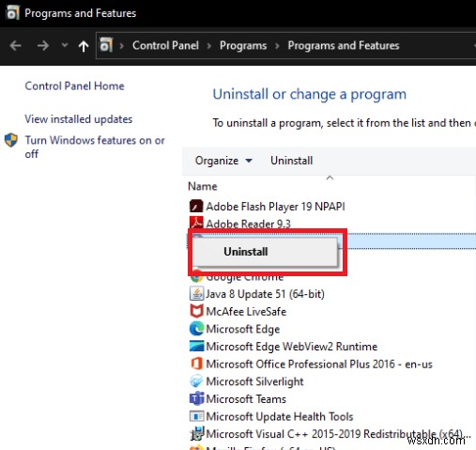The height and width of the screenshot is (450, 476).
Task: Select Adobe Flash Player 19 NPAPI entry
Action: pos(275,207)
